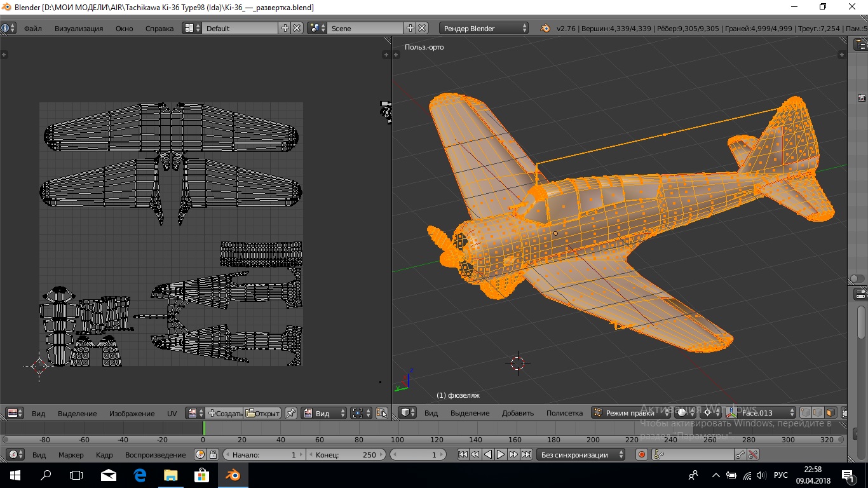This screenshot has width=868, height=488.
Task: Select face selection mode cube icon
Action: (x=830, y=413)
